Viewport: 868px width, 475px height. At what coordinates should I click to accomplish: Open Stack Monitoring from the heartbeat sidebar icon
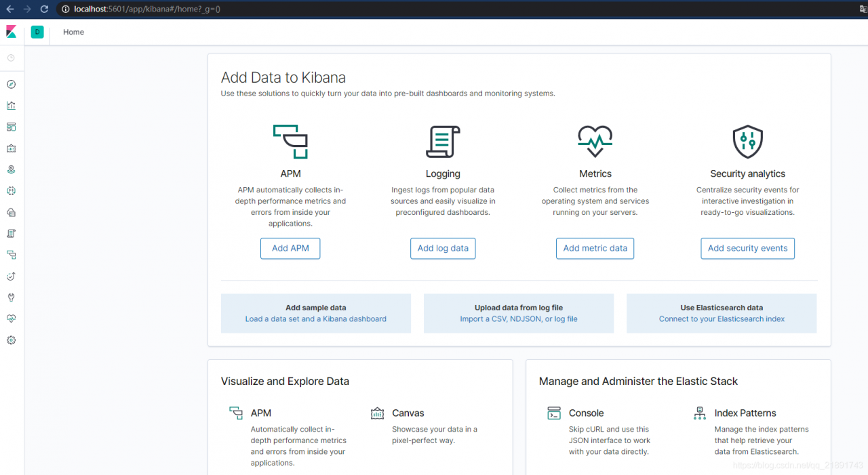(11, 318)
